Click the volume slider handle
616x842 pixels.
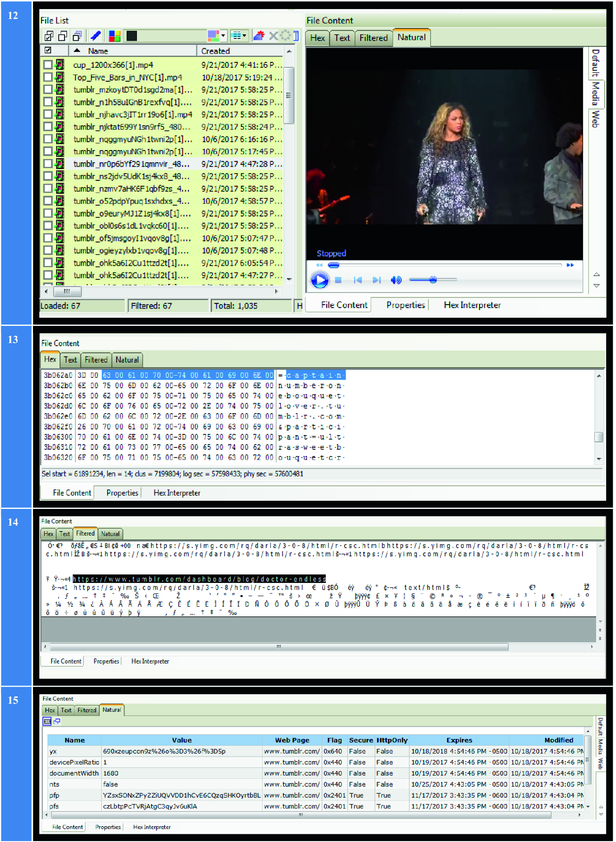(433, 280)
